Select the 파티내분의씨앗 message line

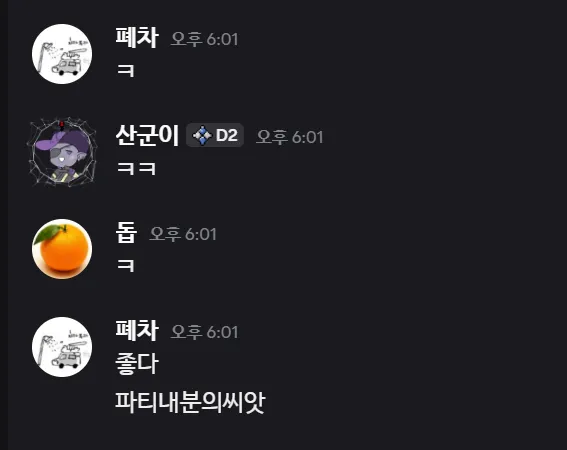point(190,402)
